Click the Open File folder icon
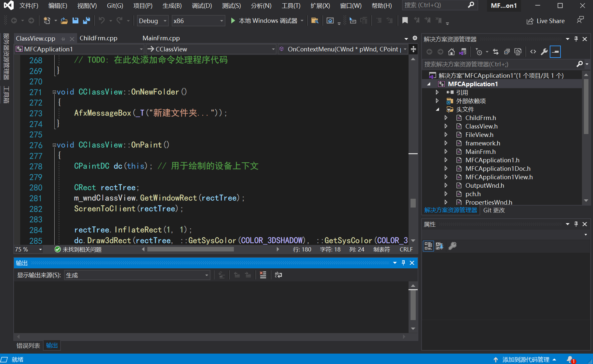 pyautogui.click(x=64, y=21)
